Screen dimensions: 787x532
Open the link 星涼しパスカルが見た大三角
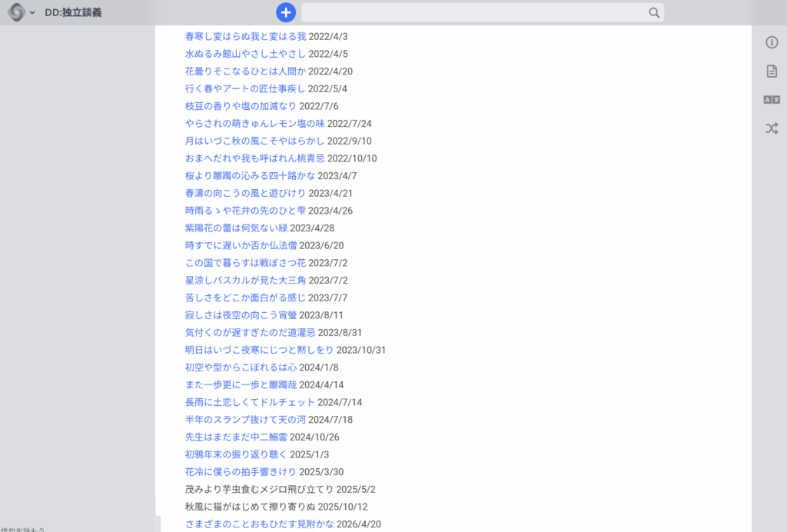(245, 280)
